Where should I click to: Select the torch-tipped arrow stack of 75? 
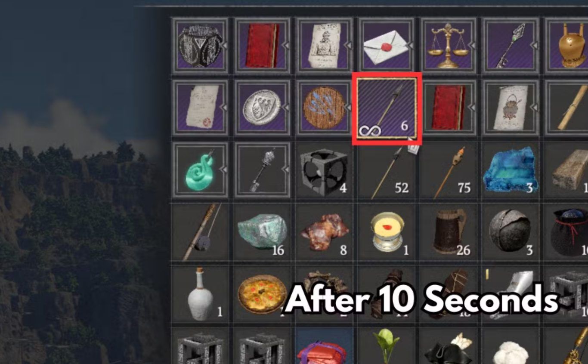[x=449, y=170]
